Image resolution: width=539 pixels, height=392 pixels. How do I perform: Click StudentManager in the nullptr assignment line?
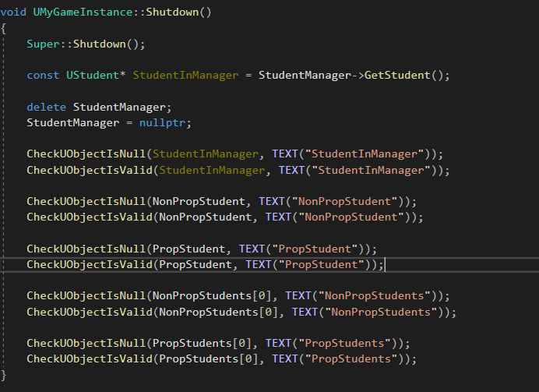73,123
